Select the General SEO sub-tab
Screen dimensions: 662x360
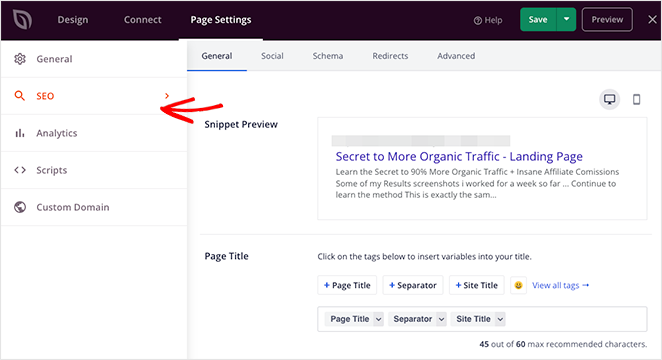[x=217, y=56]
